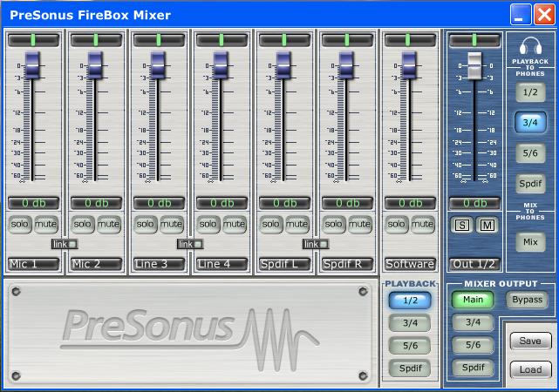
Task: Click the S solo button on Out 1/2
Action: point(462,225)
